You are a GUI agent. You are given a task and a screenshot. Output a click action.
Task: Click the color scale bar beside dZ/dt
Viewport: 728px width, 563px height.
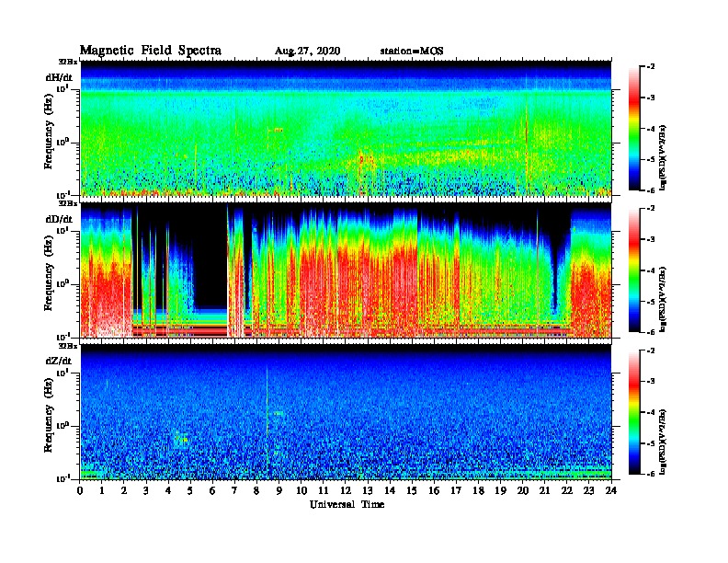634,412
